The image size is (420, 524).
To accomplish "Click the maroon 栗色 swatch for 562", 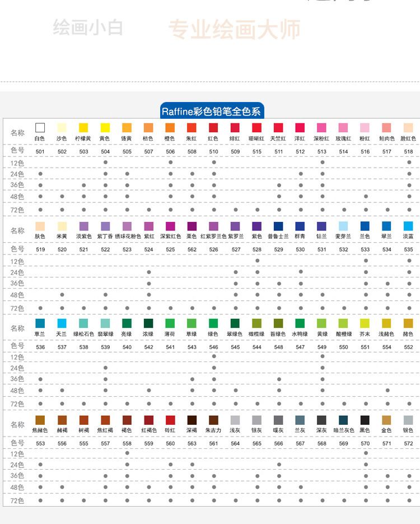I will 192,226.
